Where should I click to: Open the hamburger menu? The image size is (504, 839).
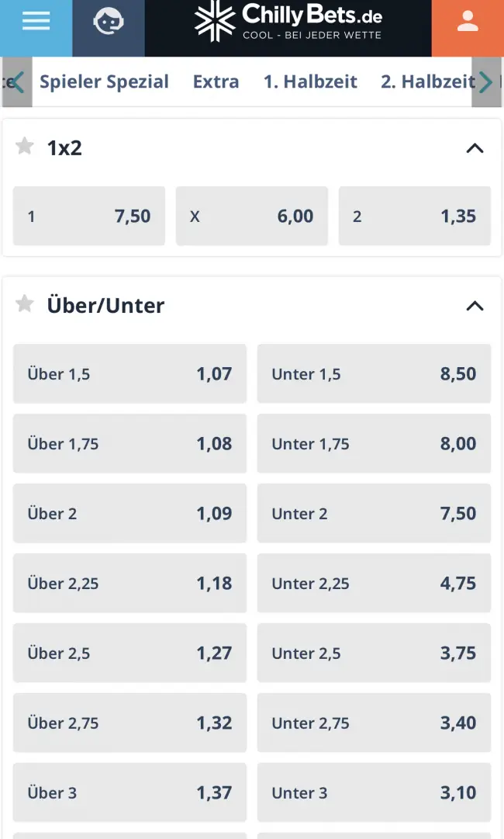[x=36, y=22]
